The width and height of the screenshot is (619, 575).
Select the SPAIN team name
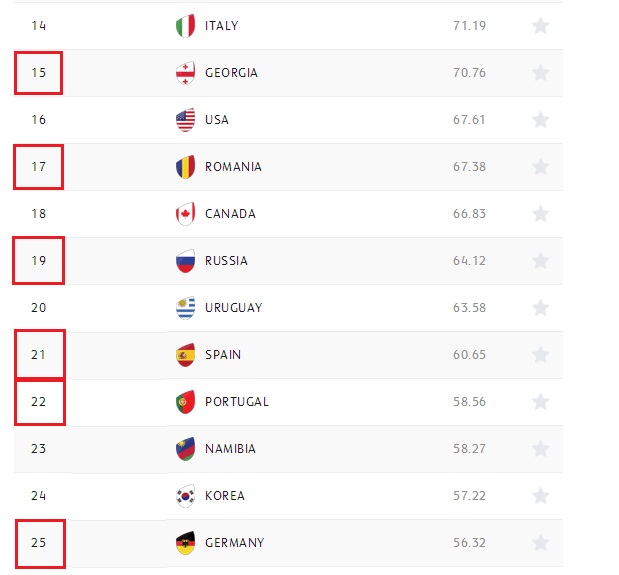click(223, 355)
